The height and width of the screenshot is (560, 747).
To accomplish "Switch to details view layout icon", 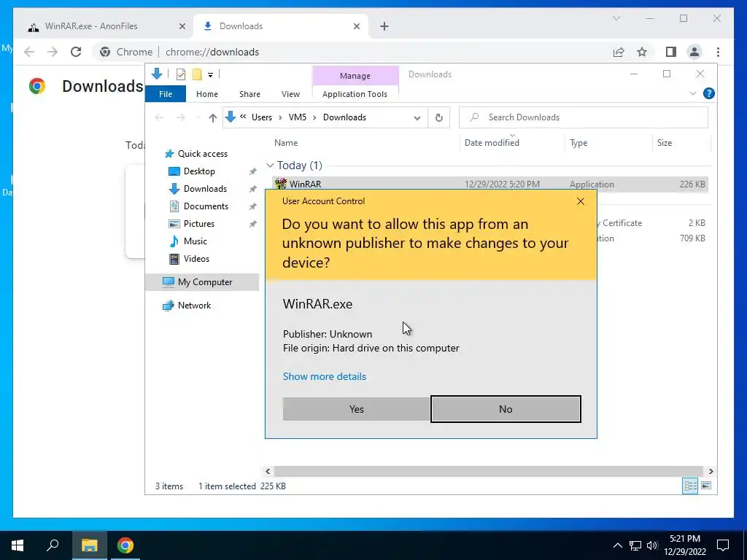I will 690,486.
